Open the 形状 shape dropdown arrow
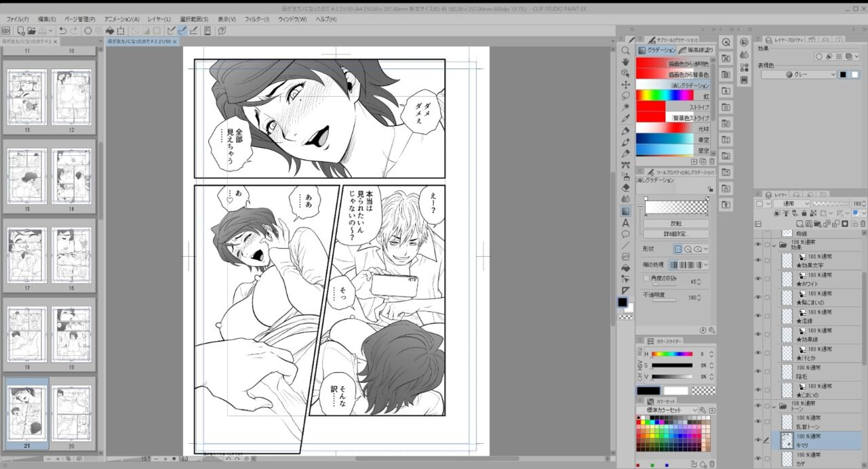Image resolution: width=868 pixels, height=469 pixels. 706,249
